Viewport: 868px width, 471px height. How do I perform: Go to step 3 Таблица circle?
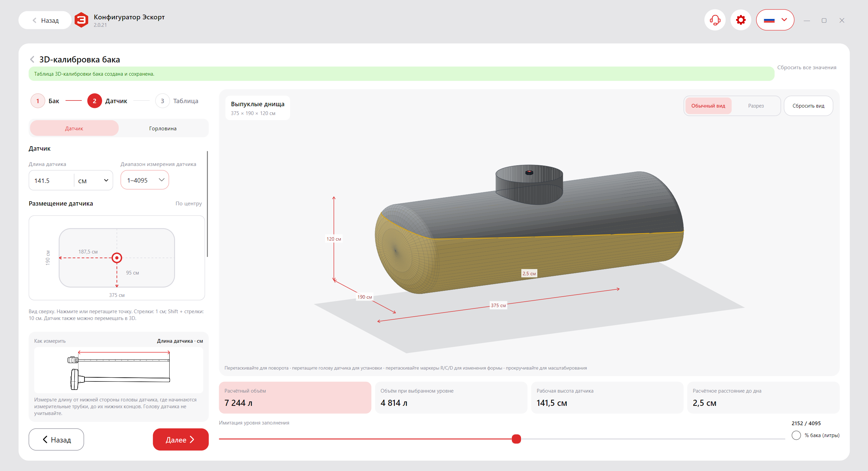point(162,101)
